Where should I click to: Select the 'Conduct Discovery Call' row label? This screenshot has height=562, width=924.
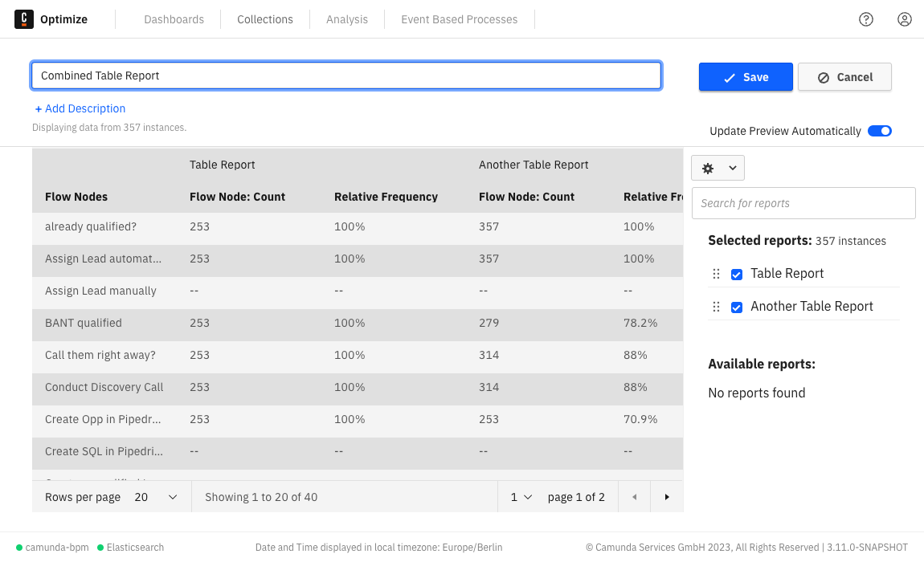[x=104, y=387]
